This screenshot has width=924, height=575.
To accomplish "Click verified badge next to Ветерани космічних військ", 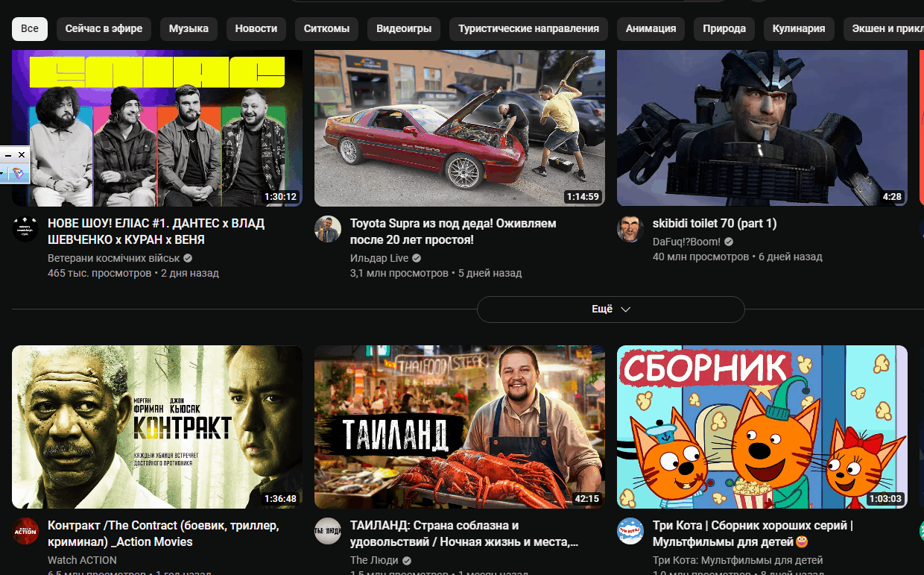I will pyautogui.click(x=188, y=258).
